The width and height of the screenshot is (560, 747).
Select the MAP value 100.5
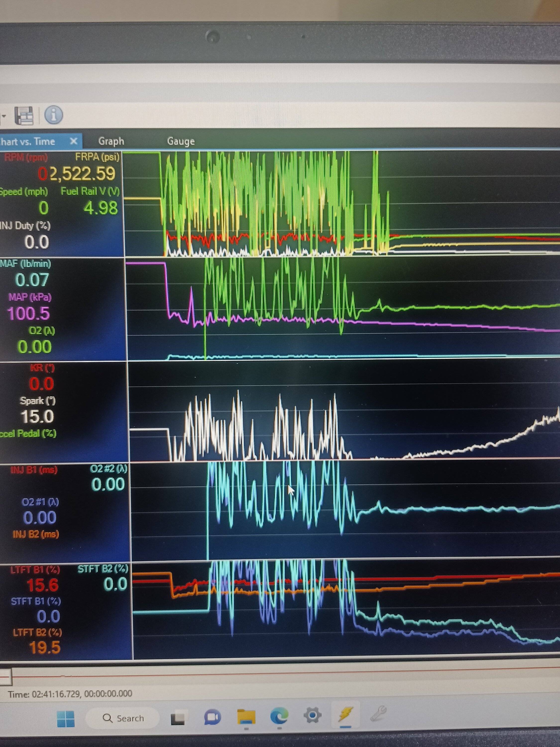pos(29,314)
